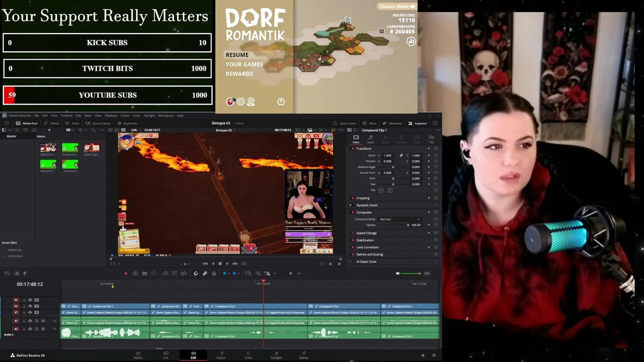
Task: Click REWARDS in Dorfromantik menu
Action: point(239,74)
